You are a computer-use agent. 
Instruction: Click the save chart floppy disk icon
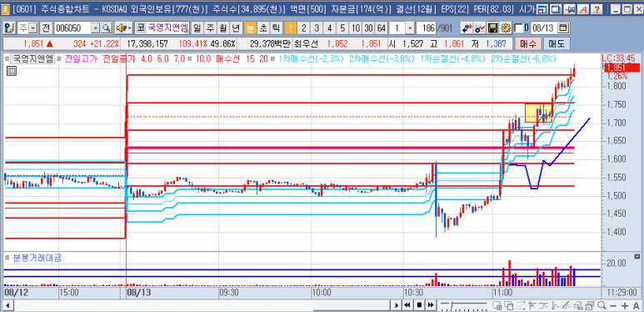[493, 28]
